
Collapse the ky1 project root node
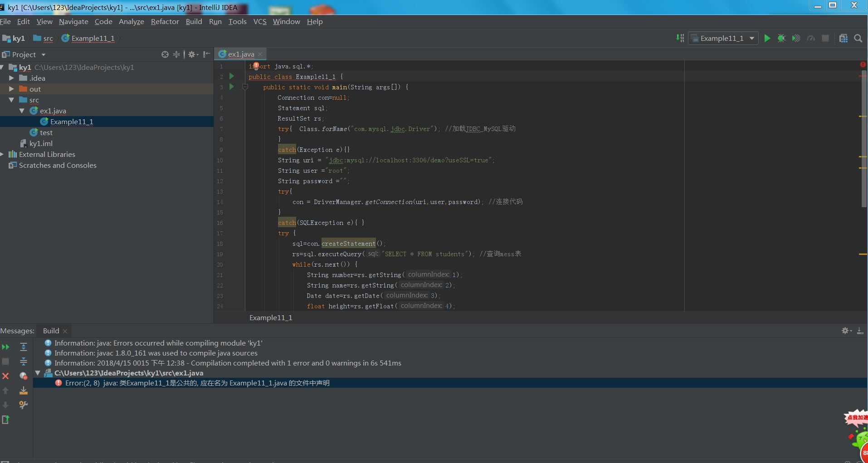pos(2,67)
